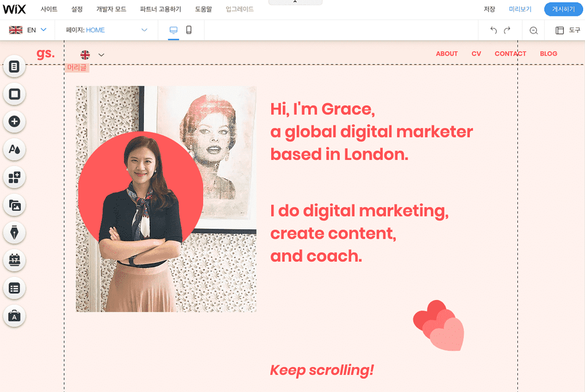Expand site language menu chevron next to flag
The height and width of the screenshot is (392, 585).
101,55
